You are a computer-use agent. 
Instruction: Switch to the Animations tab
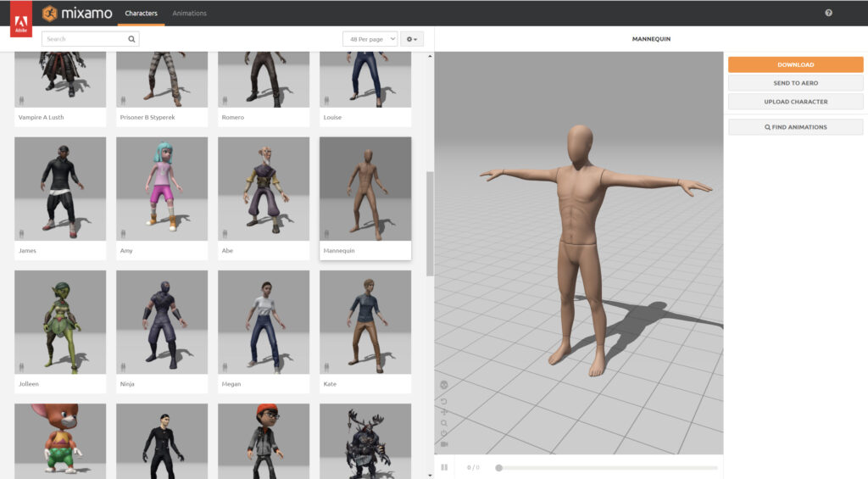point(189,14)
